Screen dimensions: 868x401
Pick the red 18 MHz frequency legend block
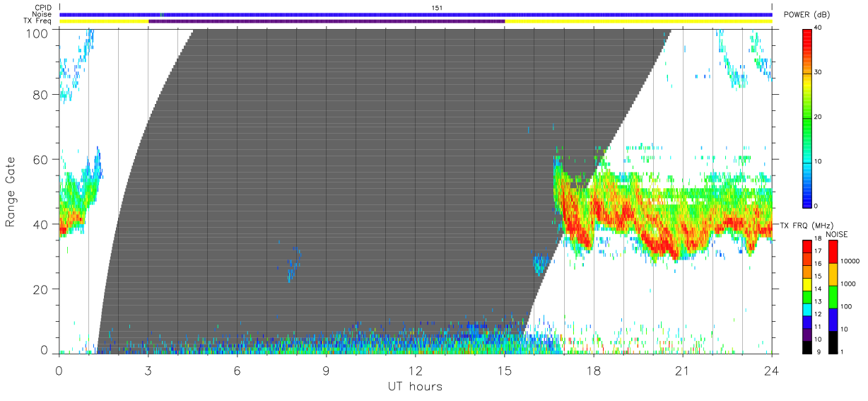(x=807, y=247)
